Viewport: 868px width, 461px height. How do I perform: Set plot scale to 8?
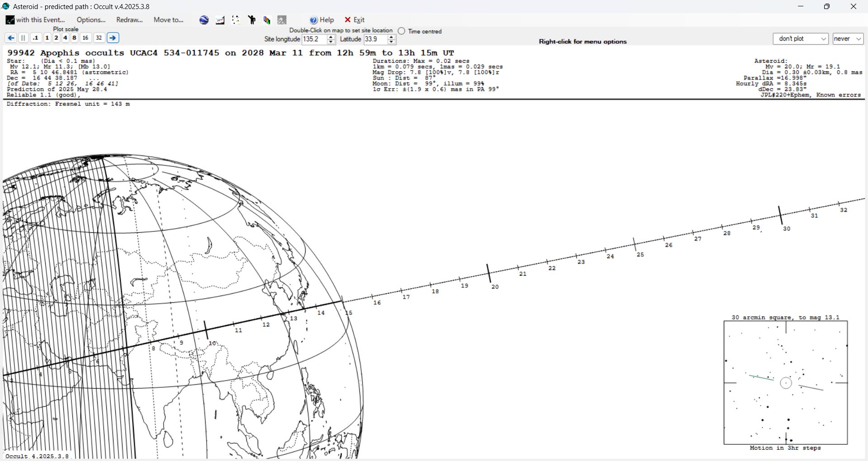74,38
